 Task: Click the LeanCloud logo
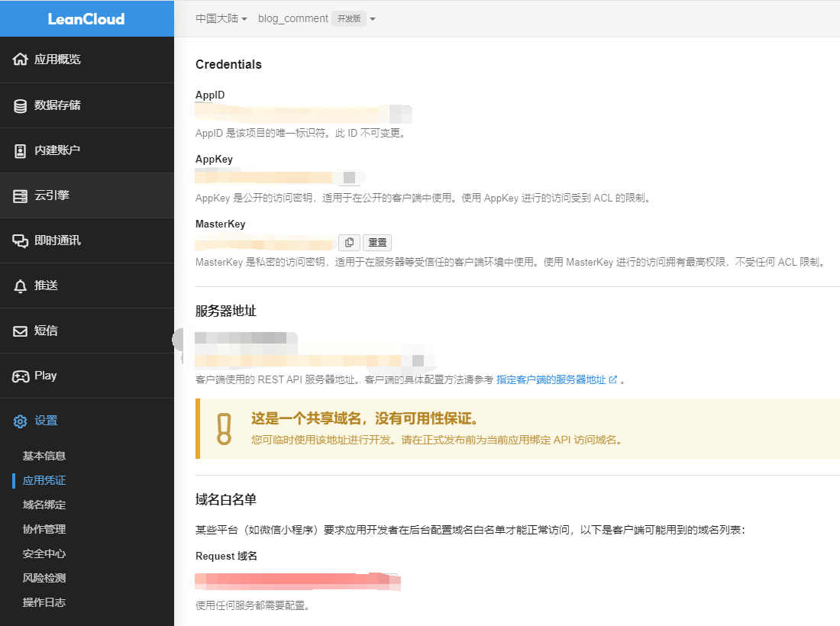(x=86, y=19)
